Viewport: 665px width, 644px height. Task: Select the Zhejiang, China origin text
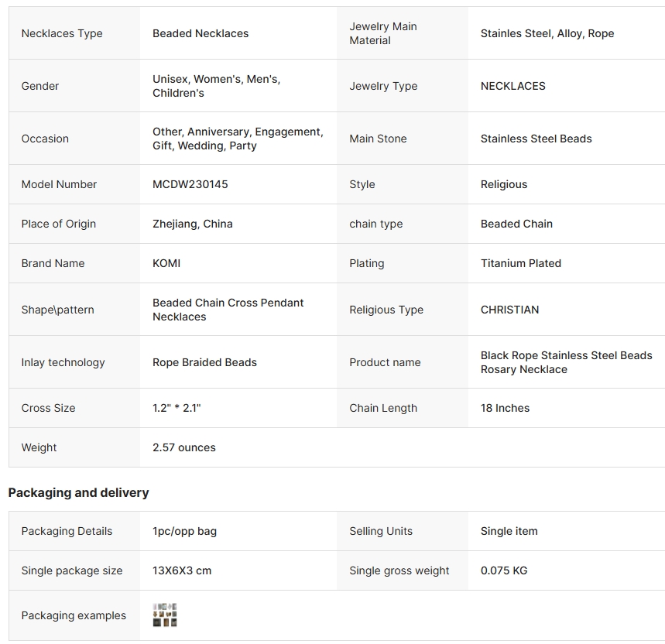click(x=193, y=224)
